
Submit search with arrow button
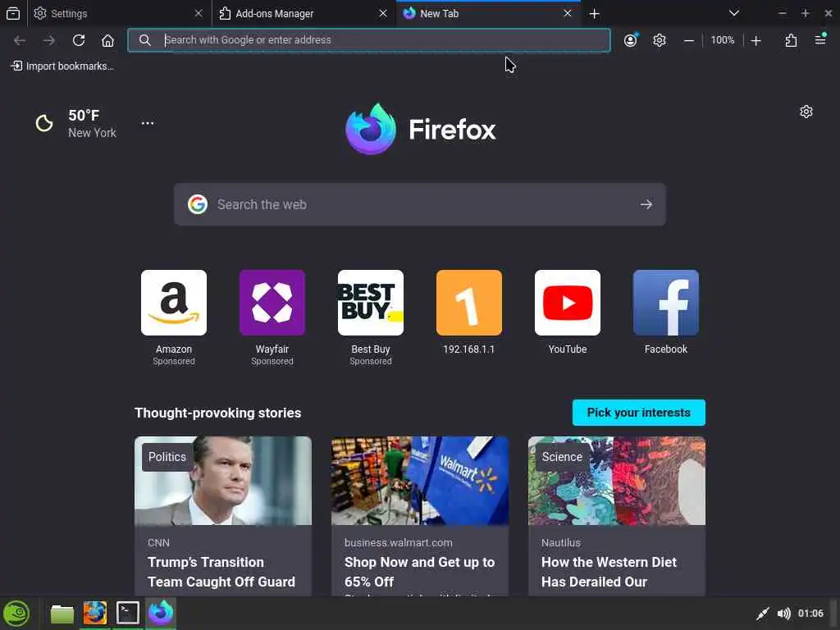point(646,204)
